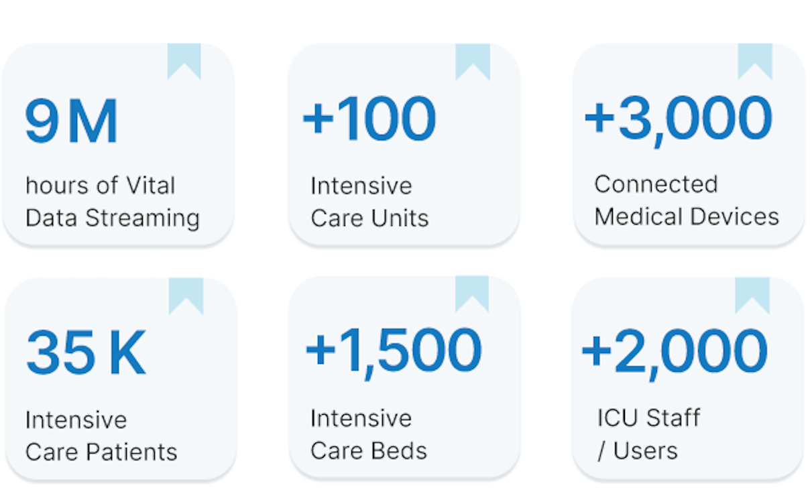The image size is (812, 504).
Task: Click bookmark ribbon on Intensive Care Beds card
Action: coord(472,294)
